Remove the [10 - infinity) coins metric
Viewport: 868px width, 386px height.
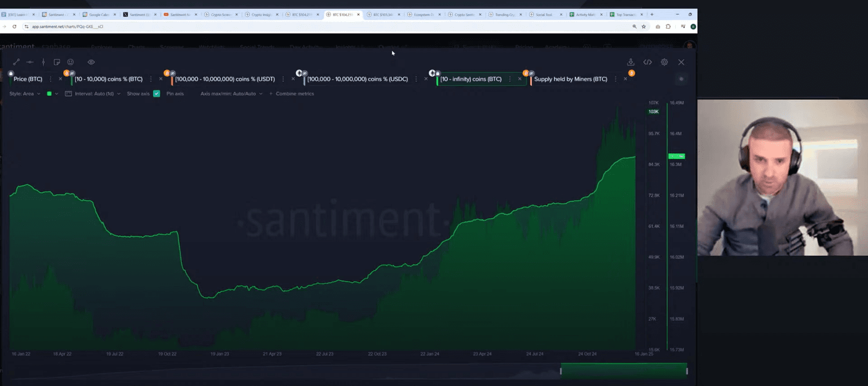pos(520,79)
